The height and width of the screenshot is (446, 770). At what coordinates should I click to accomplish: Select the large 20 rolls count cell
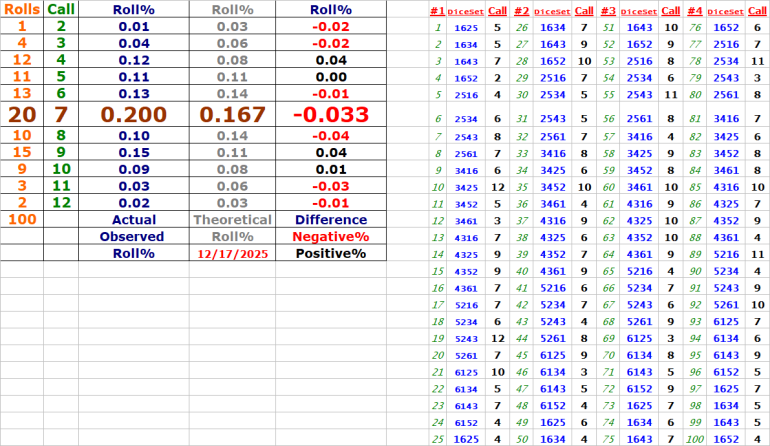coord(22,113)
